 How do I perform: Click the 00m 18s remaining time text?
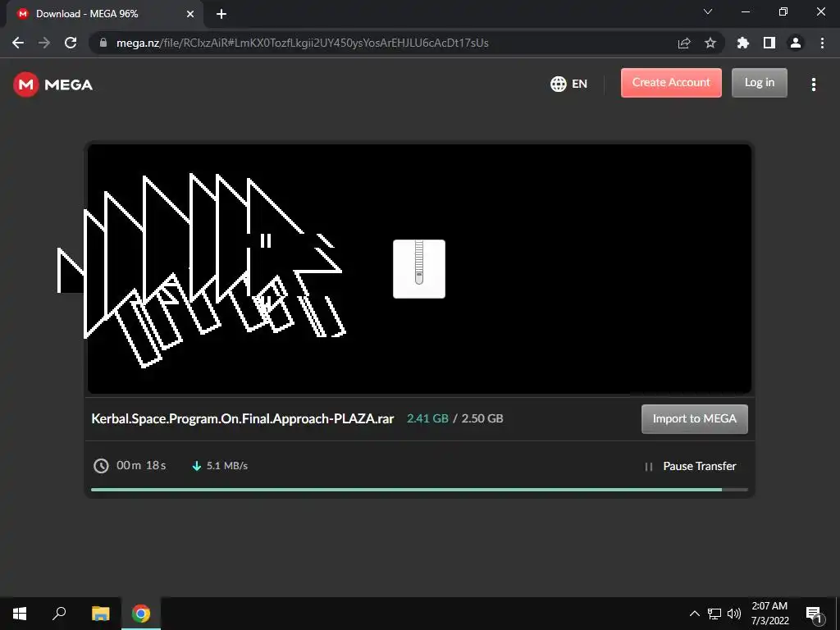[141, 465]
